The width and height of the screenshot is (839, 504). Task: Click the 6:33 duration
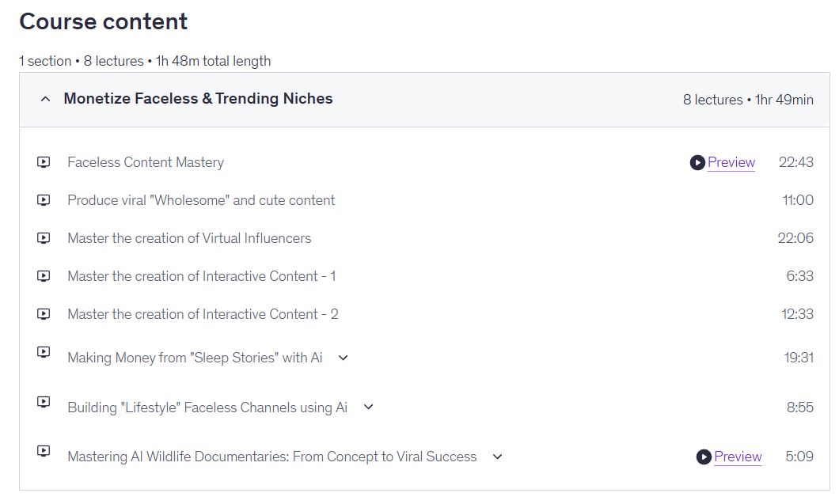point(800,276)
